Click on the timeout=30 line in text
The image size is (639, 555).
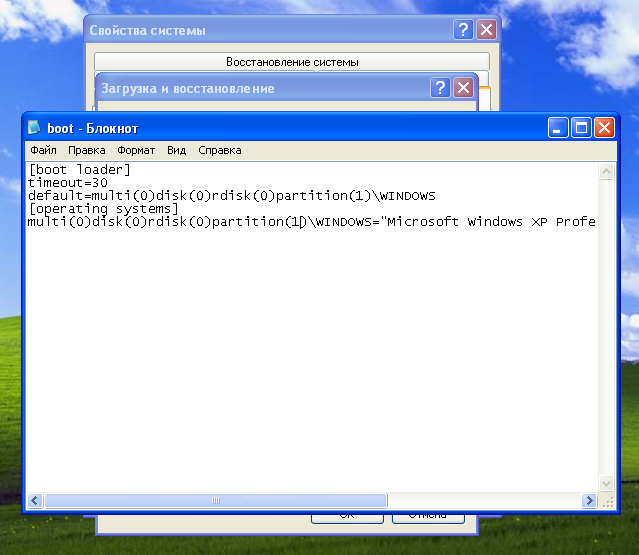point(68,183)
